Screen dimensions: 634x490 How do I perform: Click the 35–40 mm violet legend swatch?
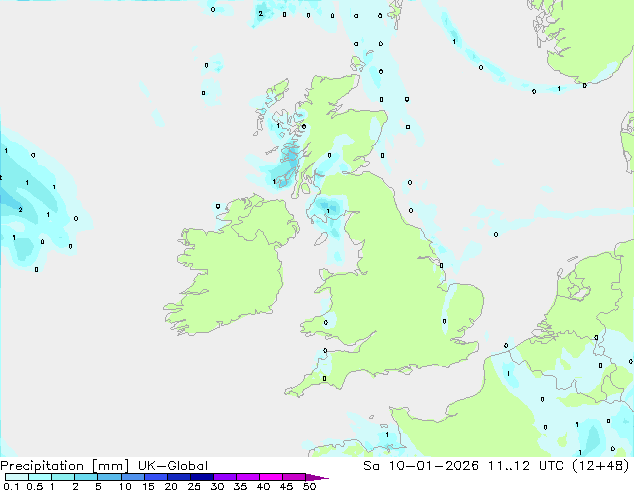[247, 477]
